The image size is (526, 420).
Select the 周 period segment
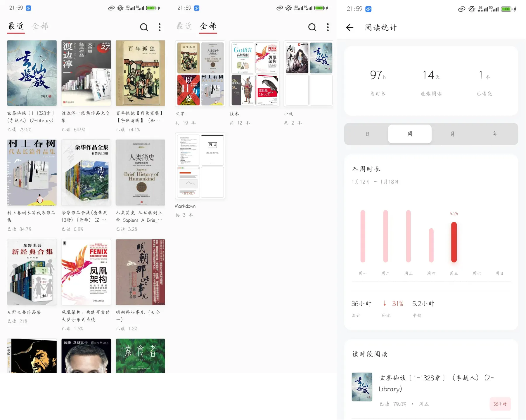click(410, 134)
